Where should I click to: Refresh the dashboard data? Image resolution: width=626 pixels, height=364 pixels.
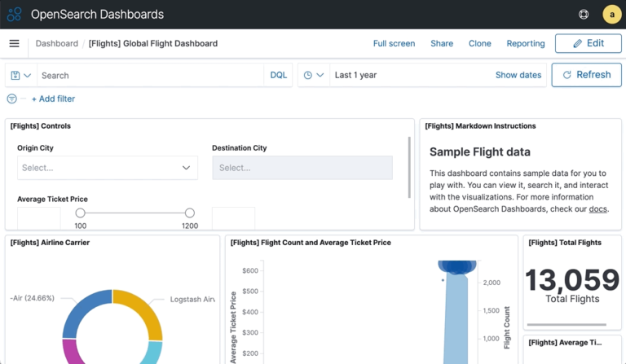tap(587, 75)
